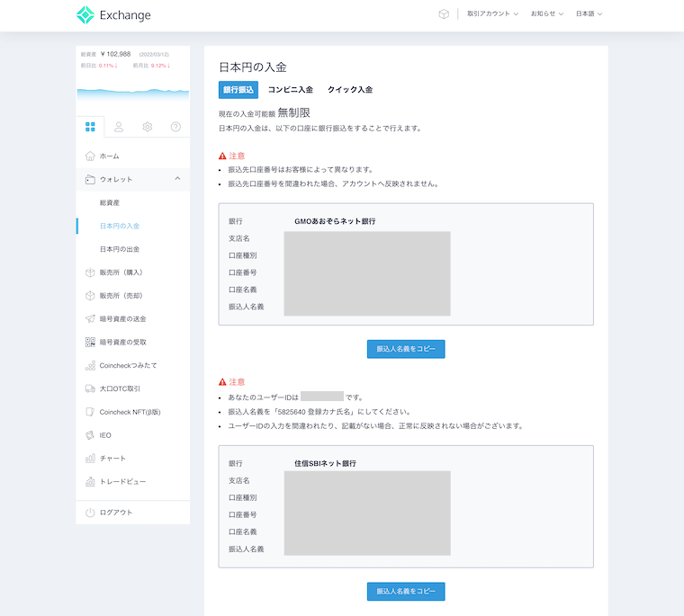Copy the 住信SBIネット銀行 transfer name
The image size is (684, 616).
click(x=406, y=592)
